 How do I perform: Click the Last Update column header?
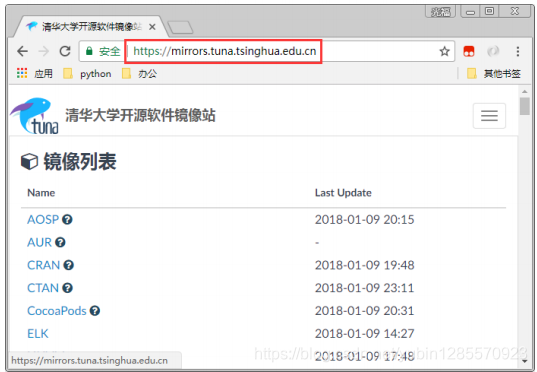[x=343, y=193]
